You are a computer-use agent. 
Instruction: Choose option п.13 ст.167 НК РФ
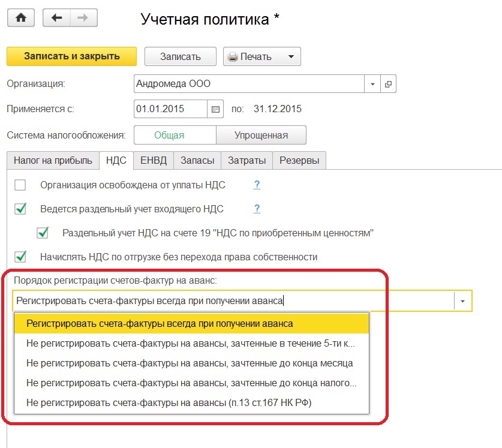click(x=191, y=402)
